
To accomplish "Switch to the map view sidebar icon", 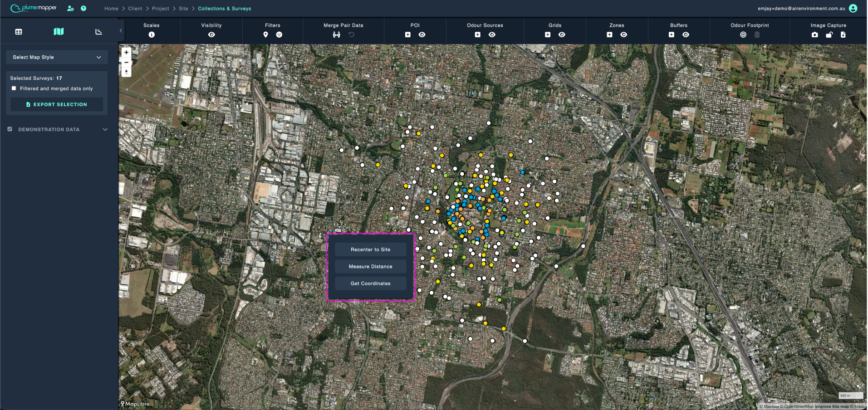I will pyautogui.click(x=59, y=31).
